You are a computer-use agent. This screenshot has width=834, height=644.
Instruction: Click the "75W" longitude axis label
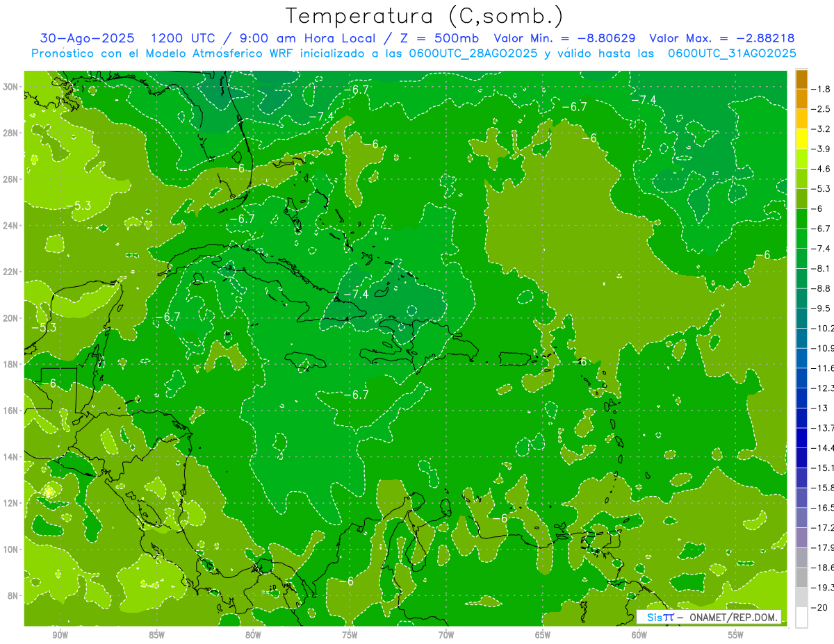(350, 635)
